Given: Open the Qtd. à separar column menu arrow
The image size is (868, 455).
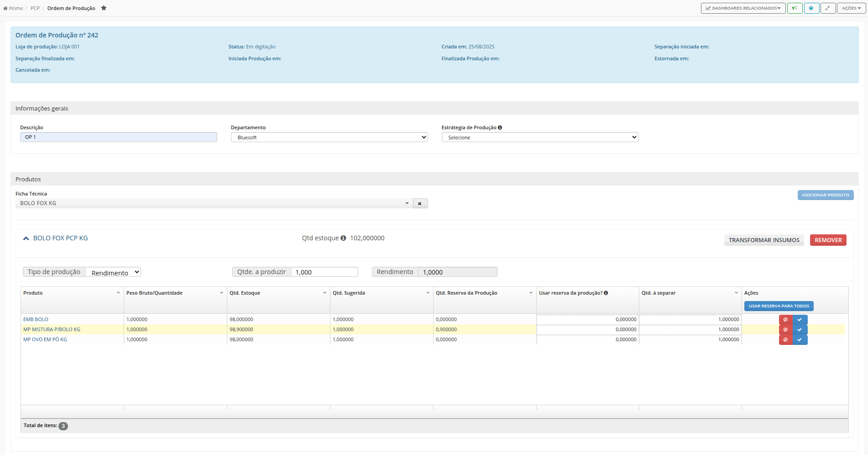Looking at the screenshot, I should [x=736, y=293].
